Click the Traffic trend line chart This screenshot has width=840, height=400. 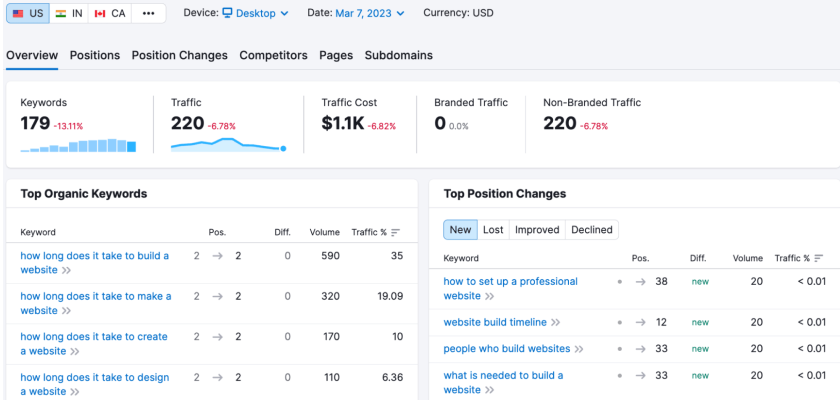click(x=228, y=145)
